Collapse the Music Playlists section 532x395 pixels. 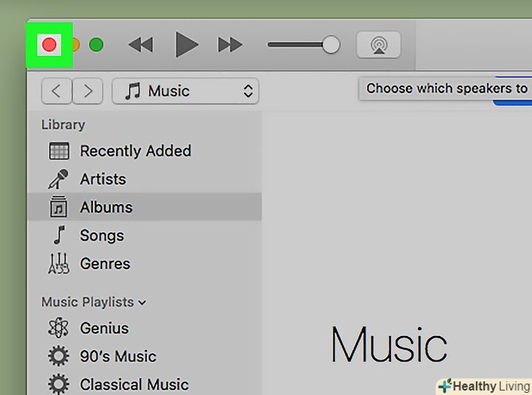[142, 302]
